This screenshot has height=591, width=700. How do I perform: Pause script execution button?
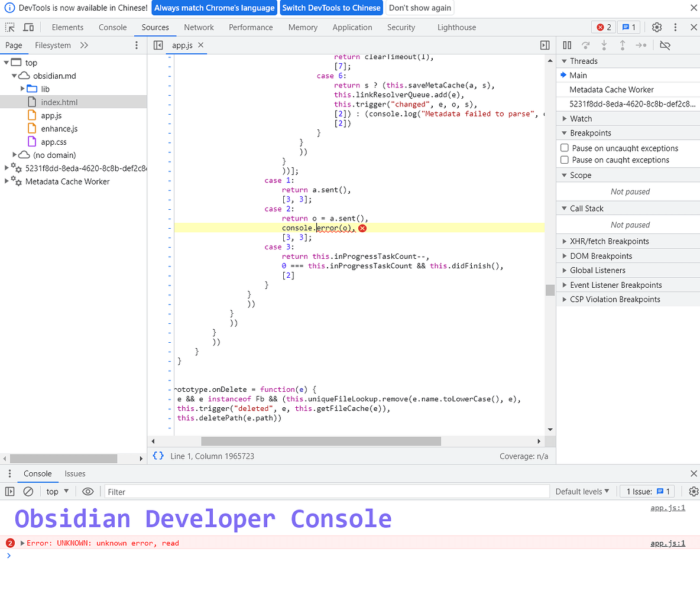pos(567,46)
